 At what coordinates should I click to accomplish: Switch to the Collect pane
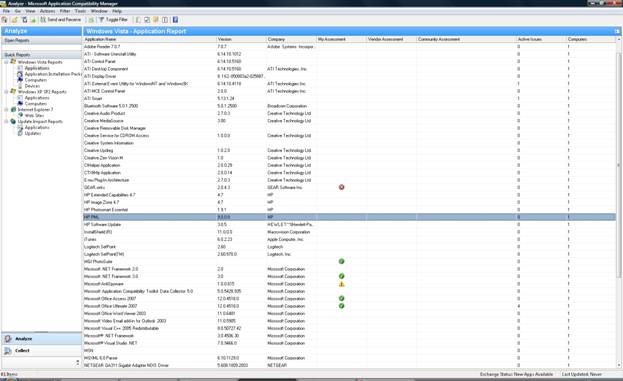pos(41,350)
